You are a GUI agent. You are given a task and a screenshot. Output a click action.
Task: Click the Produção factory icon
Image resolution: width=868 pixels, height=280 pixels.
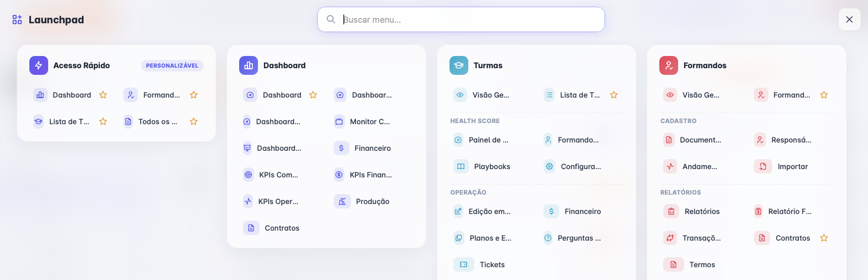tap(342, 201)
